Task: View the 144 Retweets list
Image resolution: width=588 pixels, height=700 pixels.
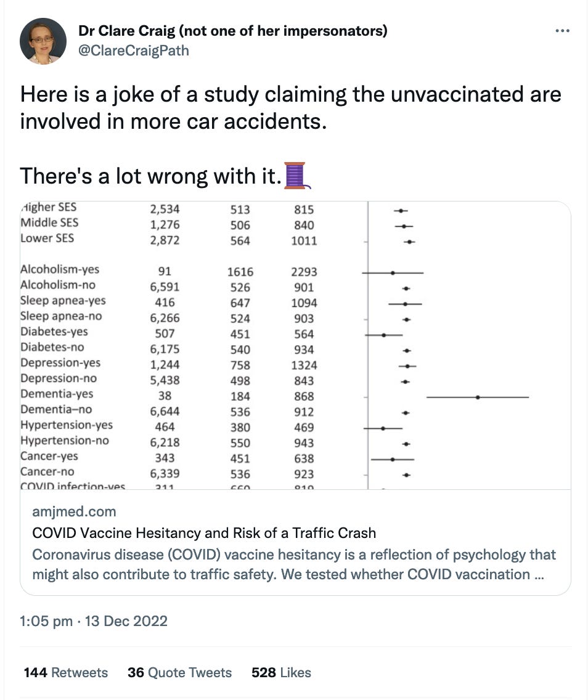Action: pos(65,672)
